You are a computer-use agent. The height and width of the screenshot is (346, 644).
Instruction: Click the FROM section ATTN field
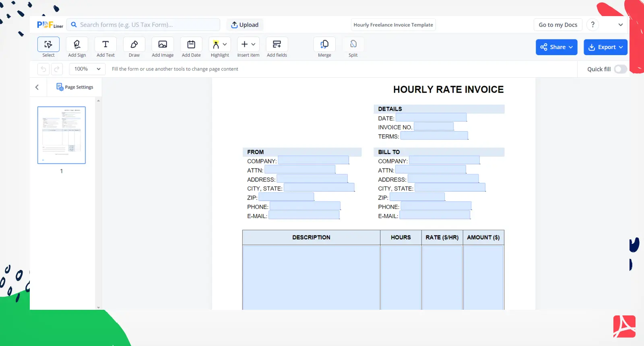coord(300,169)
